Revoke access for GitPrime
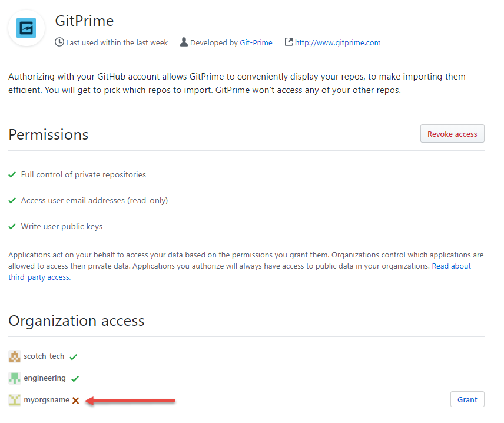The height and width of the screenshot is (423, 504). [452, 134]
